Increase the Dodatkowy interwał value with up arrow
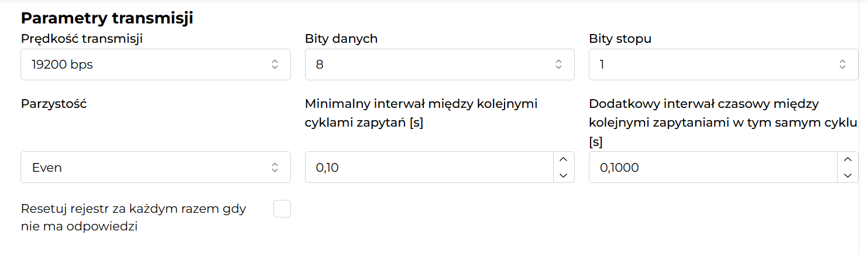This screenshot has height=255, width=868. click(x=847, y=159)
